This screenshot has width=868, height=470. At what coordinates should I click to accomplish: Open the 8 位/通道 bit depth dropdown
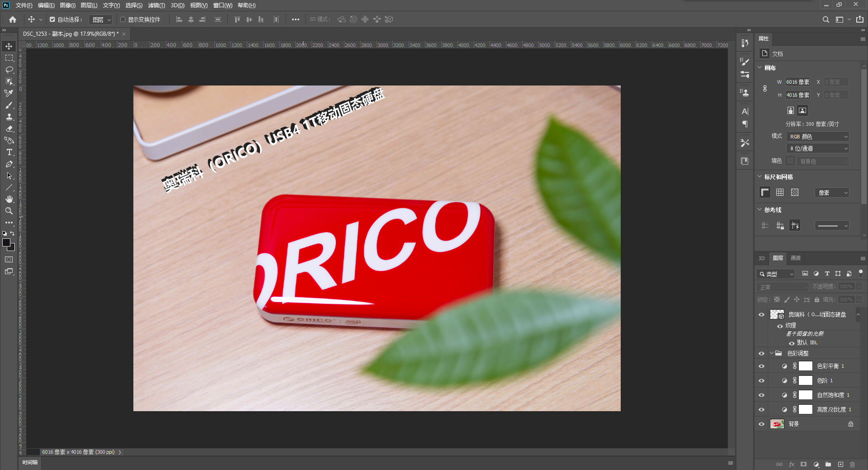(818, 148)
